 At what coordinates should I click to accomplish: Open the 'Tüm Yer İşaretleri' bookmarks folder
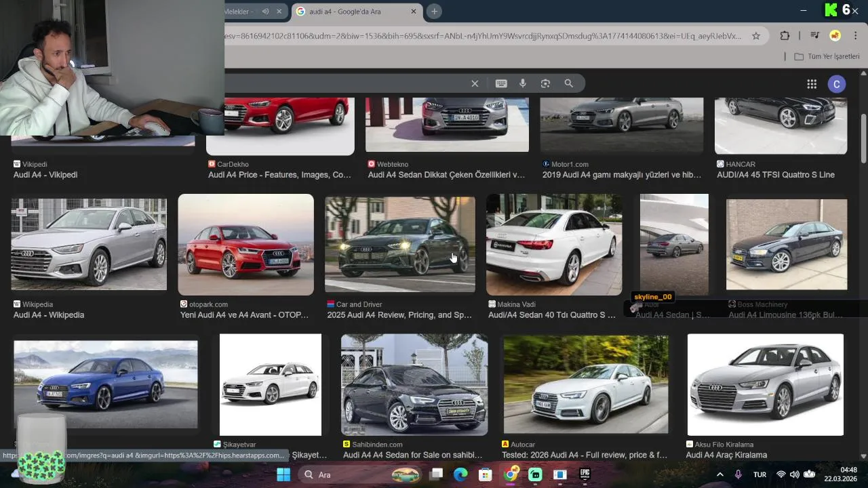827,56
